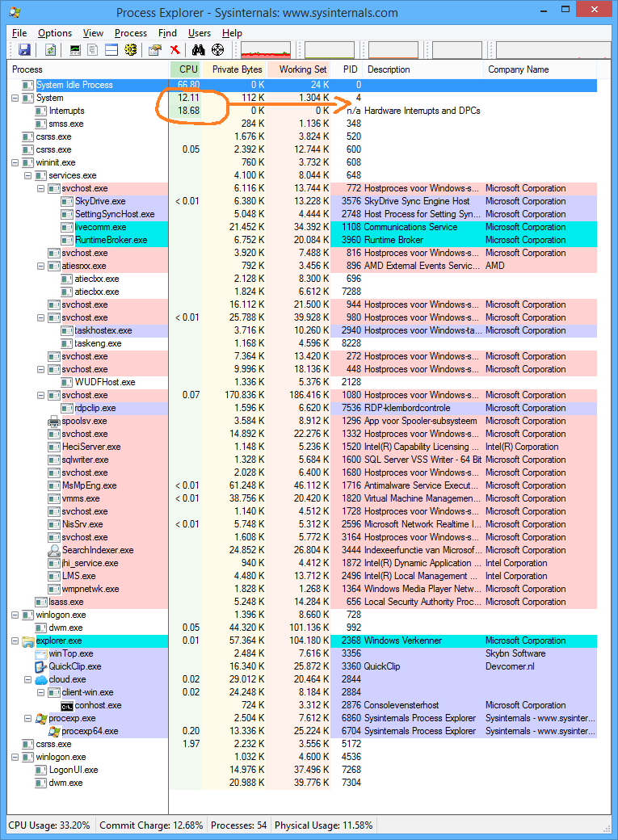Image resolution: width=618 pixels, height=840 pixels.
Task: Click the Refresh Now toolbar icon
Action: tap(50, 50)
